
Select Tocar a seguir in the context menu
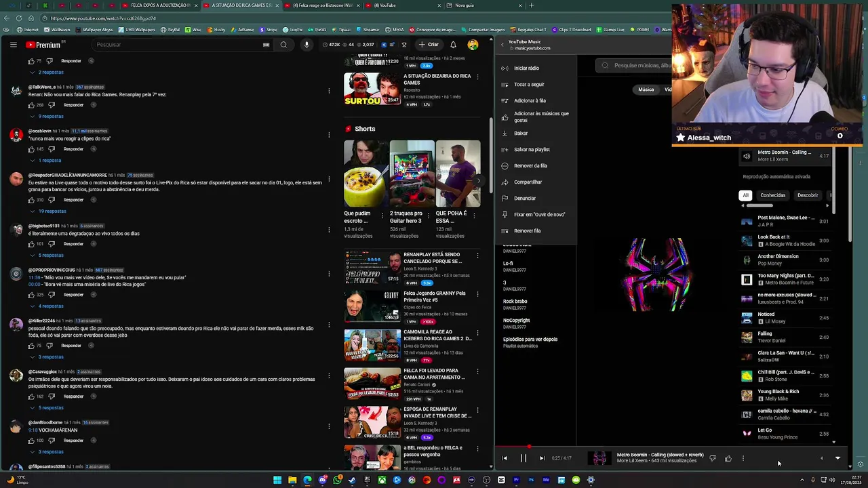point(535,85)
